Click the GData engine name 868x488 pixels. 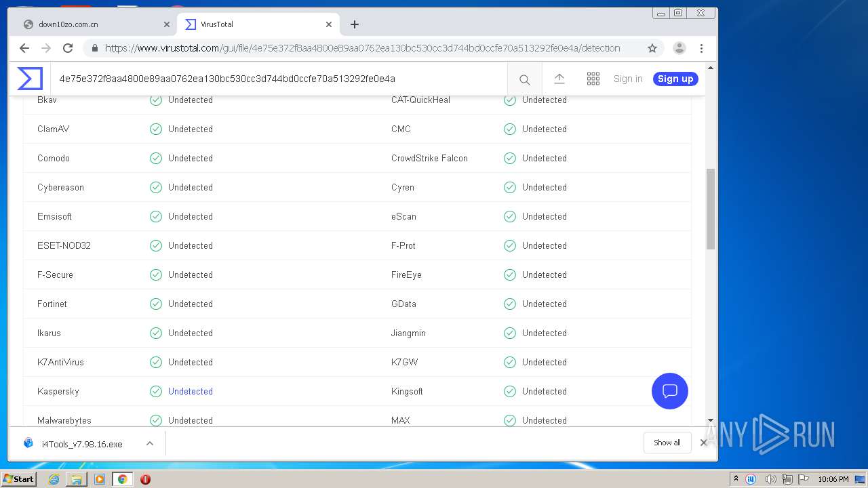(x=403, y=304)
